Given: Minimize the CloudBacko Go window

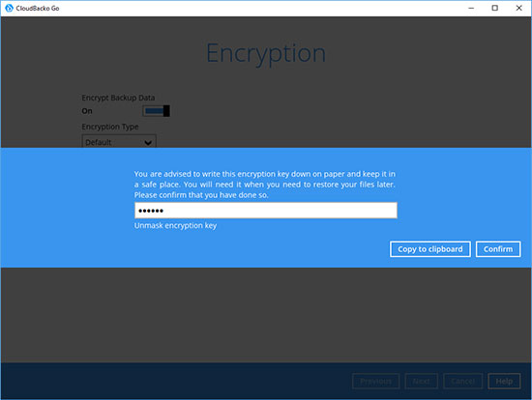Looking at the screenshot, I should (471, 8).
